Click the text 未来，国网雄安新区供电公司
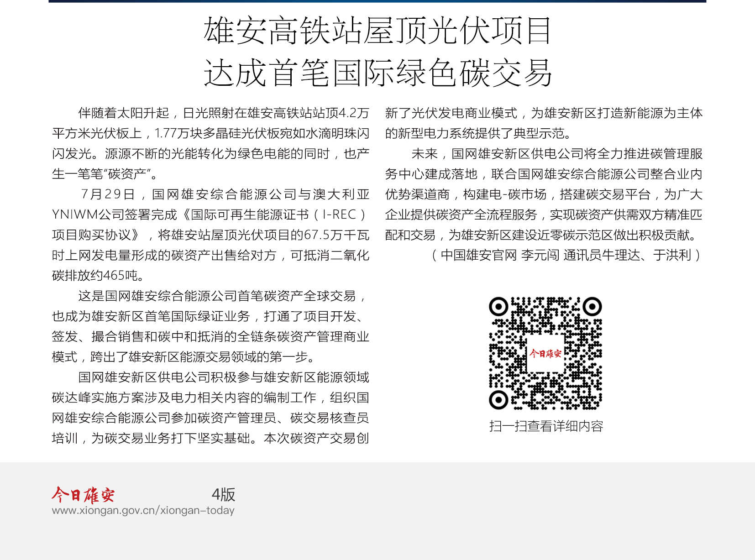This screenshot has height=560, width=755. 498,154
